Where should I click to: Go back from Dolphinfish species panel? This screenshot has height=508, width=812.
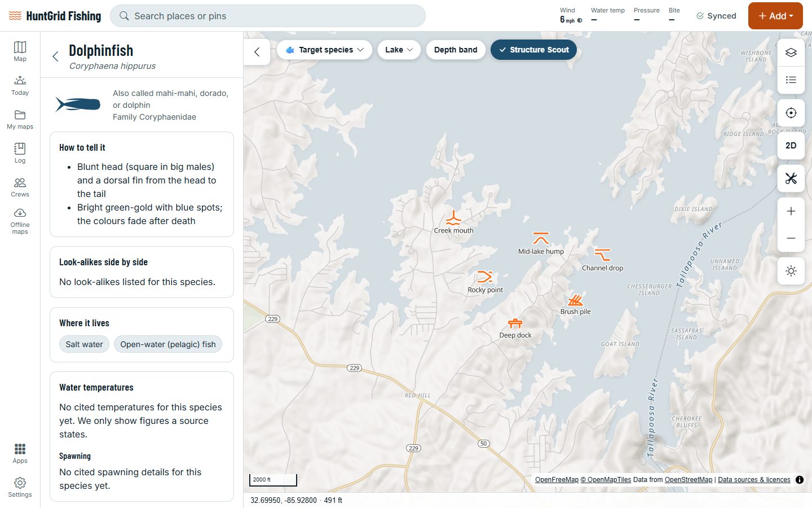(55, 56)
